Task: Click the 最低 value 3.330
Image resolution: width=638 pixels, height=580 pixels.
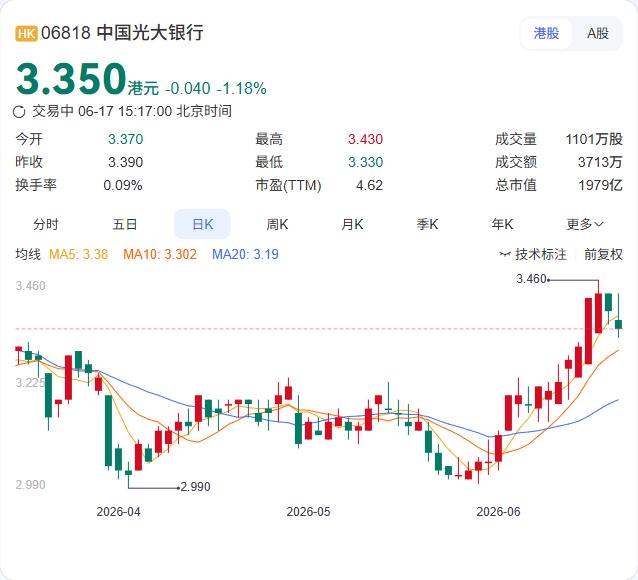Action: point(365,162)
